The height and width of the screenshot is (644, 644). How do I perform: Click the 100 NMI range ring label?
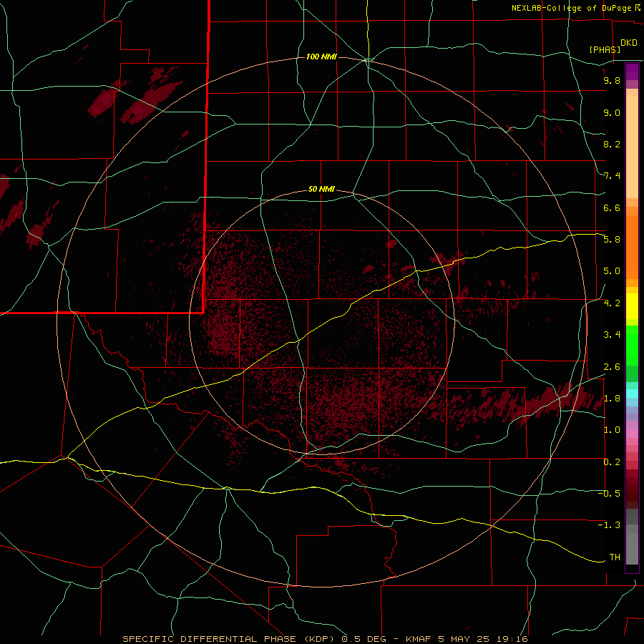[321, 57]
